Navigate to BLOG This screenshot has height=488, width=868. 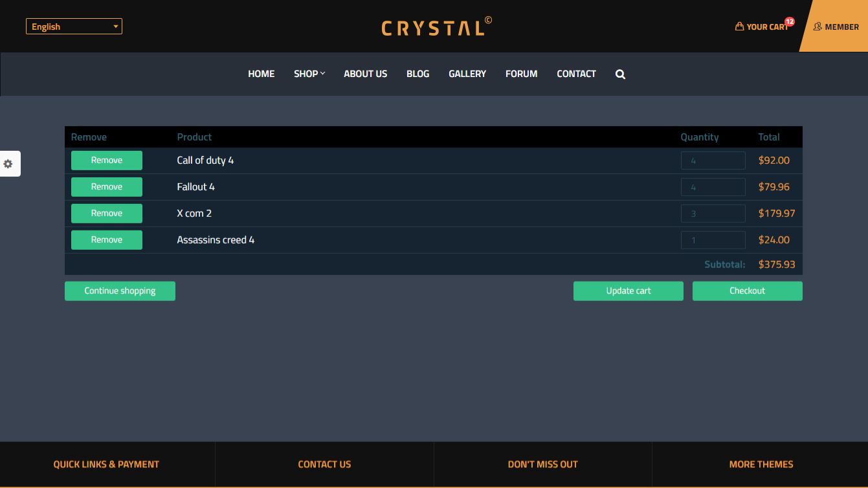pos(418,74)
